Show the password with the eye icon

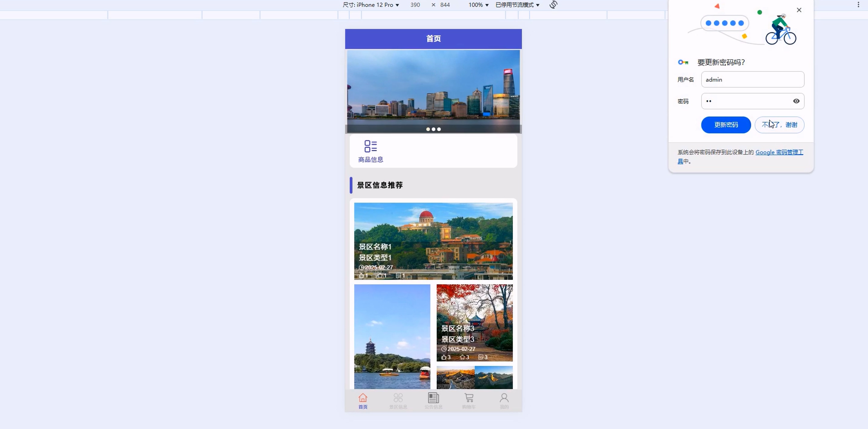pyautogui.click(x=796, y=101)
